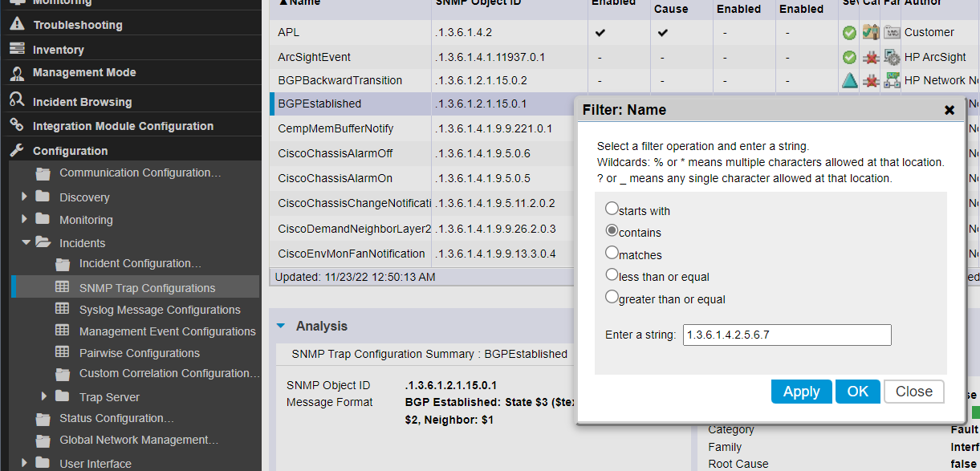Image resolution: width=980 pixels, height=471 pixels.
Task: Expand the Discovery folder
Action: pyautogui.click(x=25, y=197)
